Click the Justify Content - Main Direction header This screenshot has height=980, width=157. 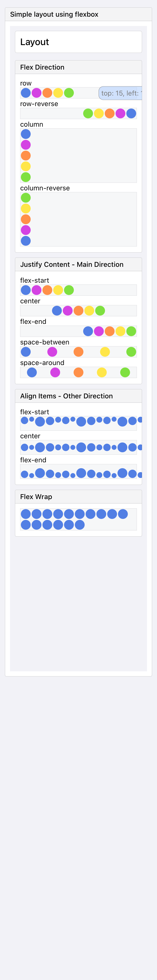[x=78, y=264]
